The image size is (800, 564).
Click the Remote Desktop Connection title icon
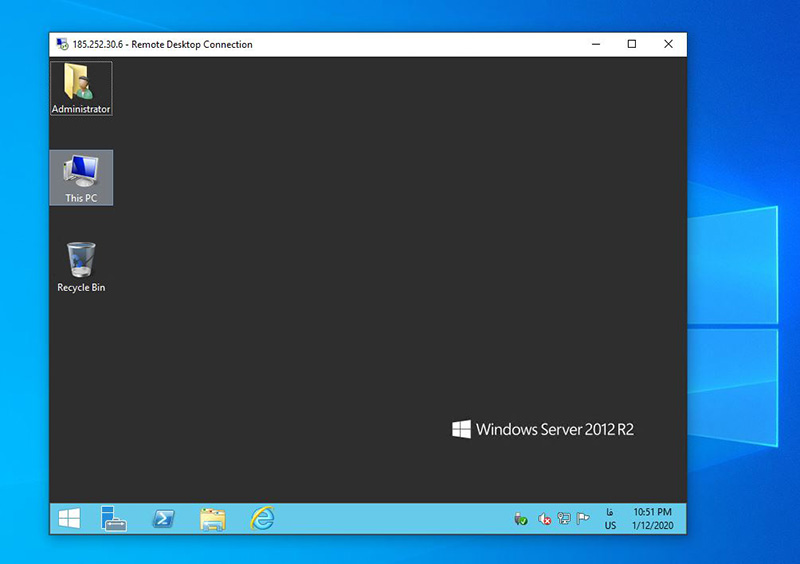(62, 44)
